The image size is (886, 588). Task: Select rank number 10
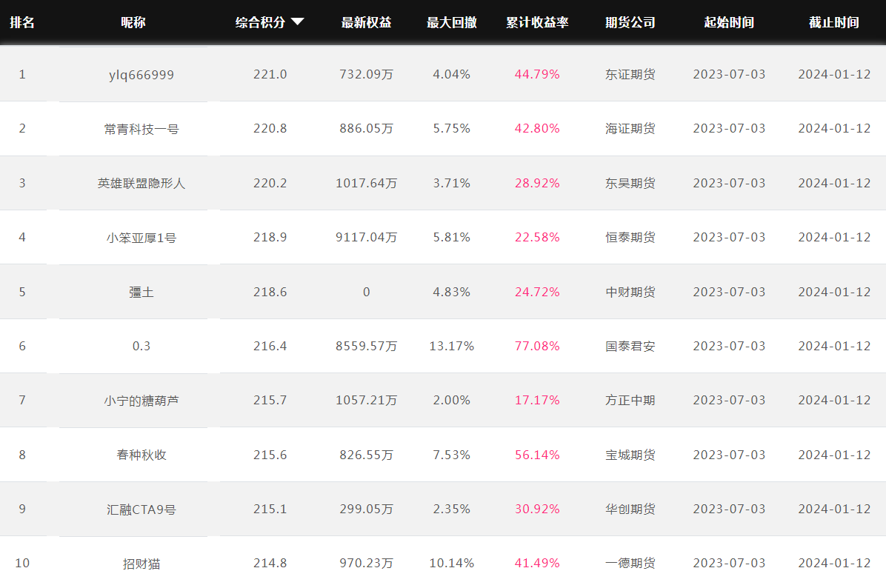click(x=22, y=563)
